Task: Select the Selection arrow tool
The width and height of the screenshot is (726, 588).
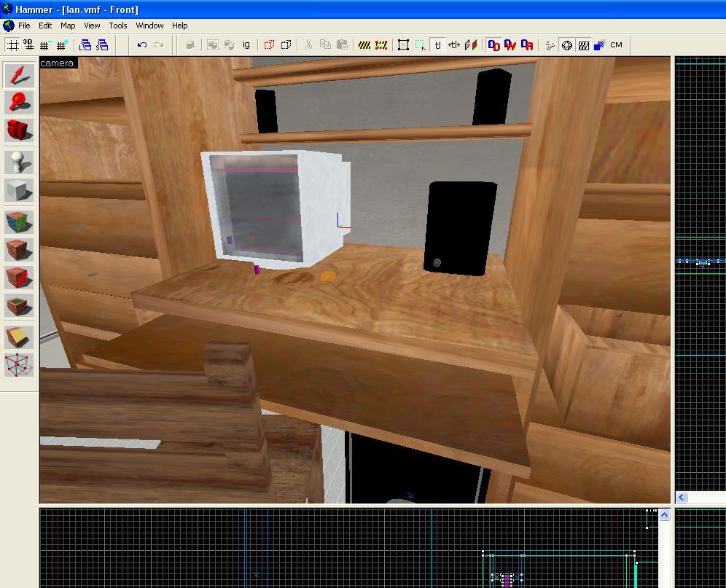Action: click(19, 75)
